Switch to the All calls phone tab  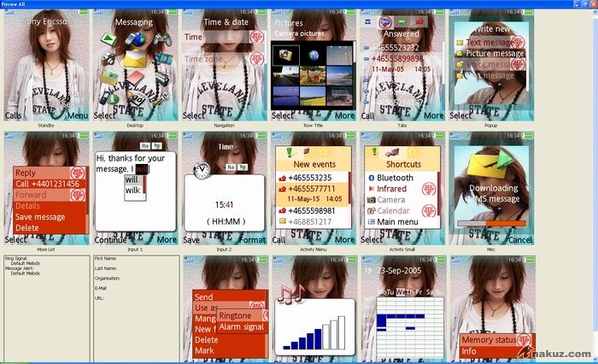[x=368, y=21]
